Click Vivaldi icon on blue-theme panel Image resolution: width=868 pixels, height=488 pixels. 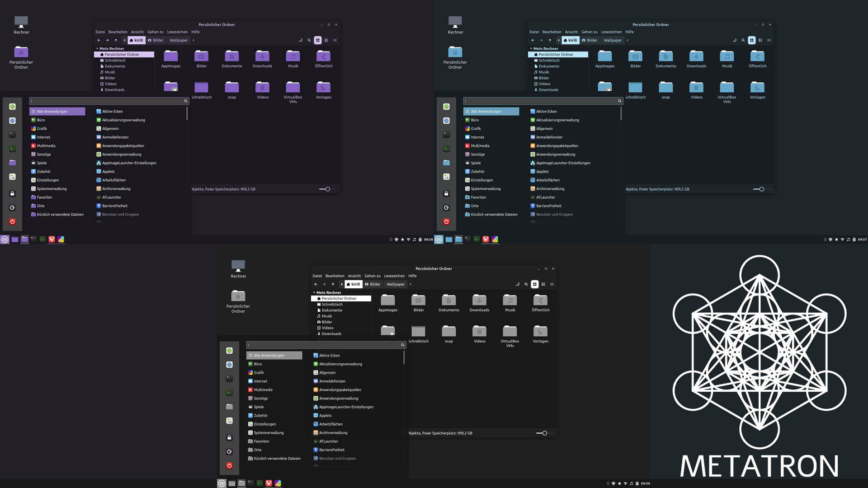tap(486, 239)
